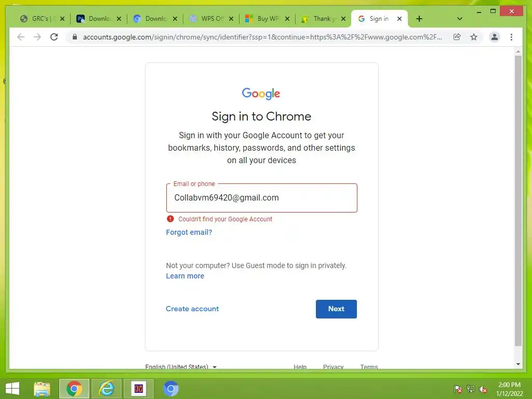The image size is (532, 399).
Task: Click the network tray icon
Action: click(x=471, y=389)
